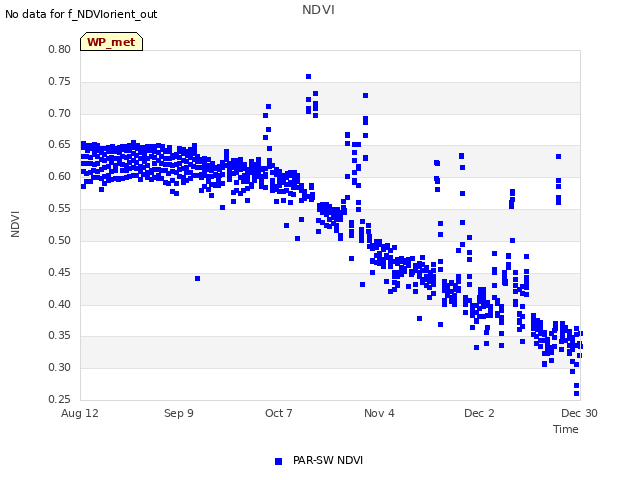Click the Oct 7 x-axis label
Screen dimensions: 640x480
pos(279,413)
